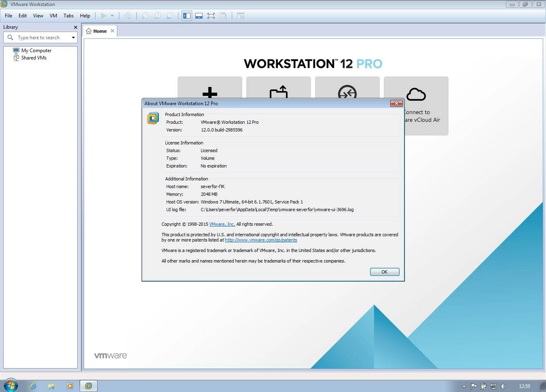546x392 pixels.
Task: Toggle the Show Library sidebar icon
Action: click(187, 16)
